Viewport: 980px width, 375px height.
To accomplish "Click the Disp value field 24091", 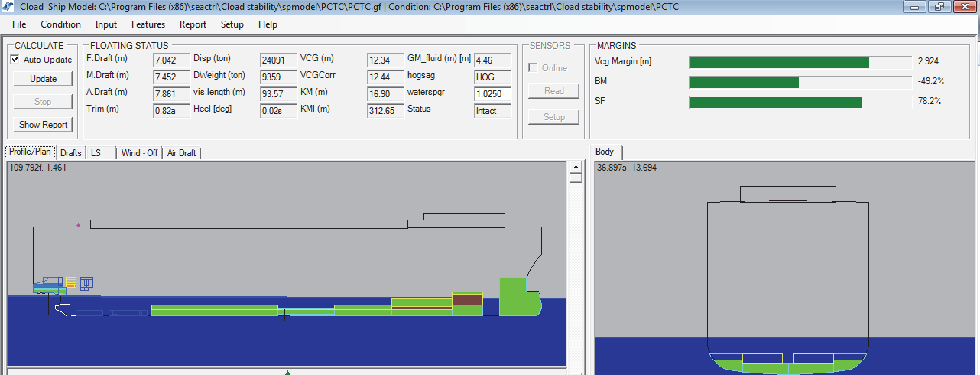I will [278, 60].
